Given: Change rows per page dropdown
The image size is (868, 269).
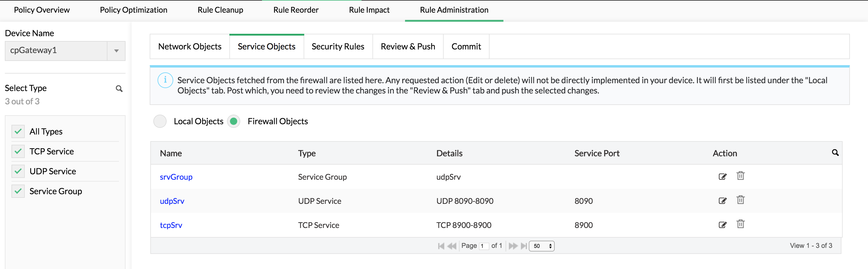Looking at the screenshot, I should 541,246.
